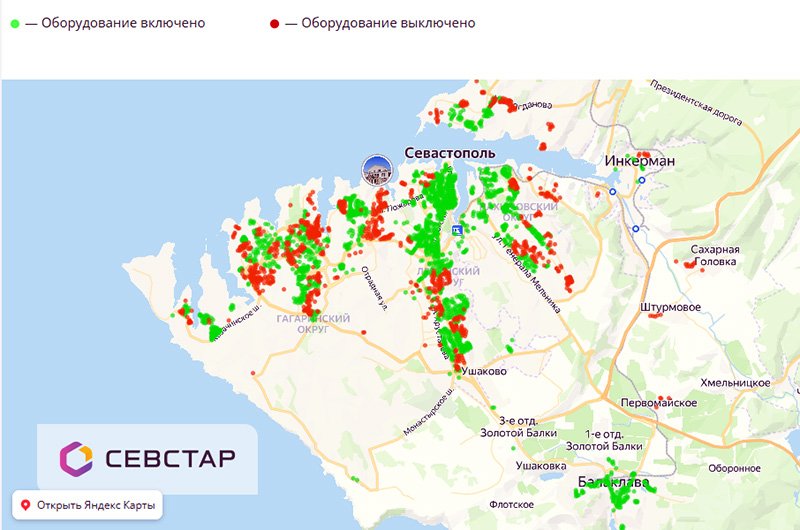Click the 'Ушаковка' label
This screenshot has height=530, width=800.
click(x=541, y=466)
